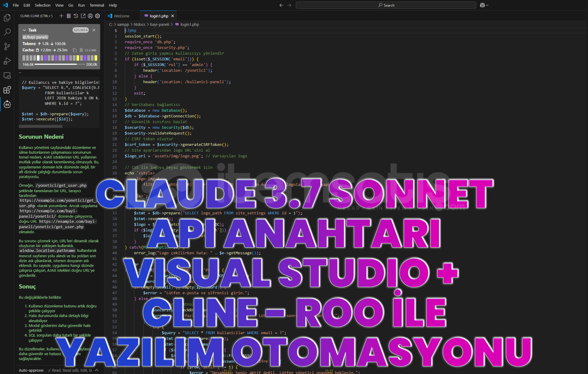This screenshot has width=588, height=374.
Task: Click the Copilot icon beside the search bar
Action: click(x=483, y=5)
